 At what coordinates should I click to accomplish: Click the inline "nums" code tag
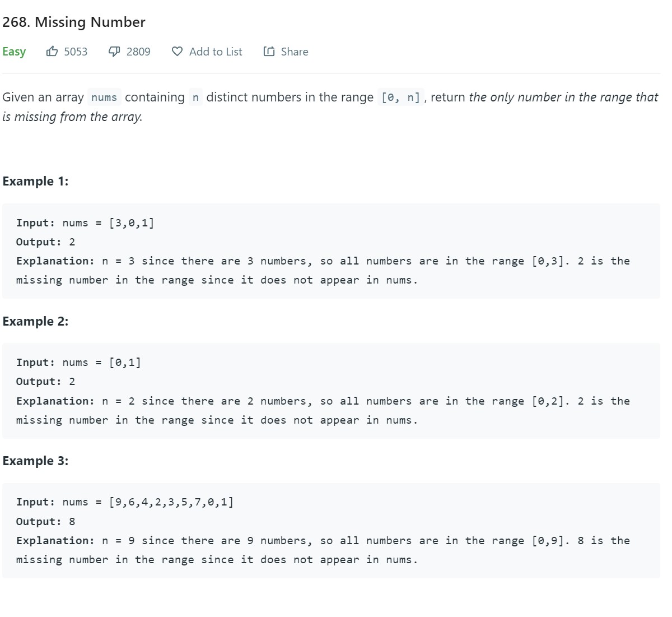(104, 98)
